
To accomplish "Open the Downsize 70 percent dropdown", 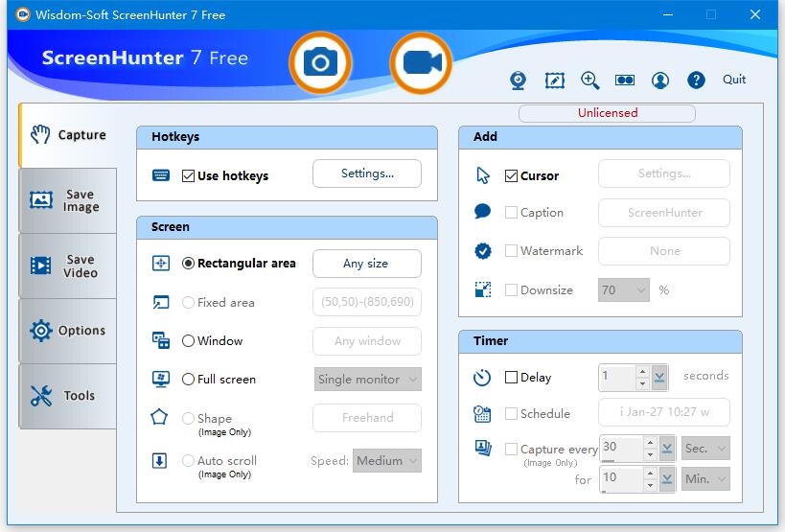I will click(624, 289).
